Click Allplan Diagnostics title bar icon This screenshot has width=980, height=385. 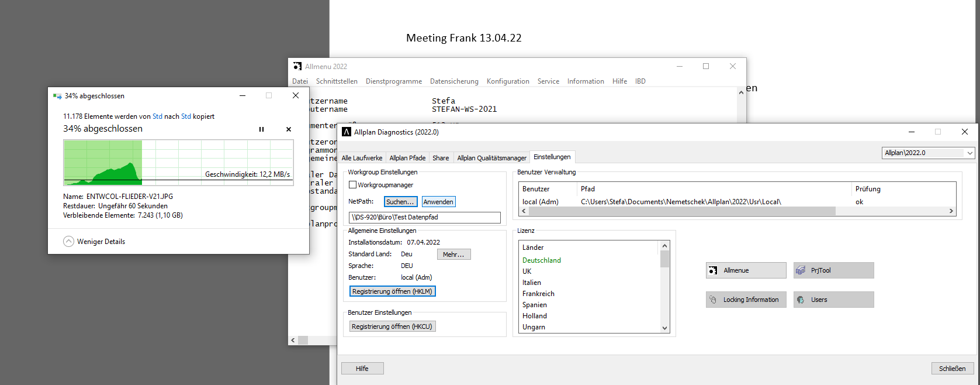click(347, 132)
